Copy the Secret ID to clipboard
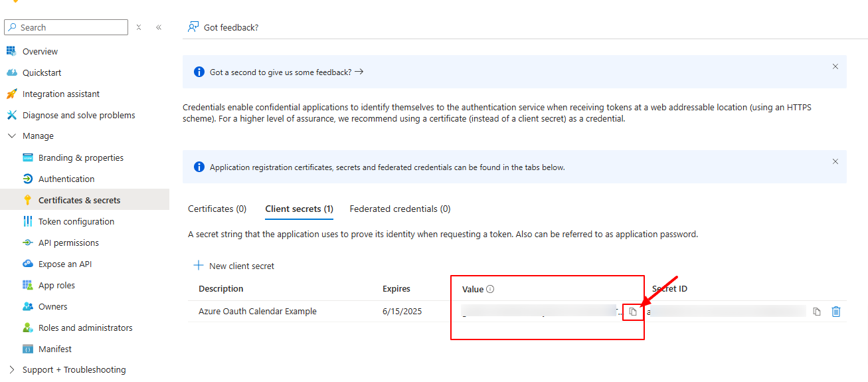Screen dimensions: 868x382 [817, 312]
